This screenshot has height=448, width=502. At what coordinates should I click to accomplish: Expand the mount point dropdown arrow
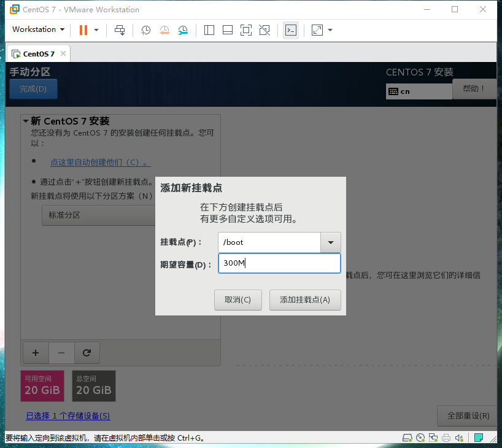[x=331, y=242]
